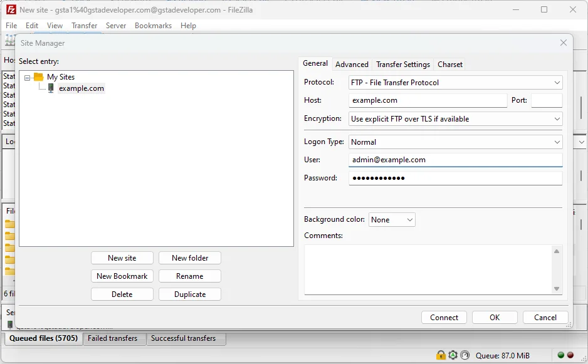The image size is (588, 364).
Task: Click the example.com server icon in tree
Action: (x=51, y=88)
